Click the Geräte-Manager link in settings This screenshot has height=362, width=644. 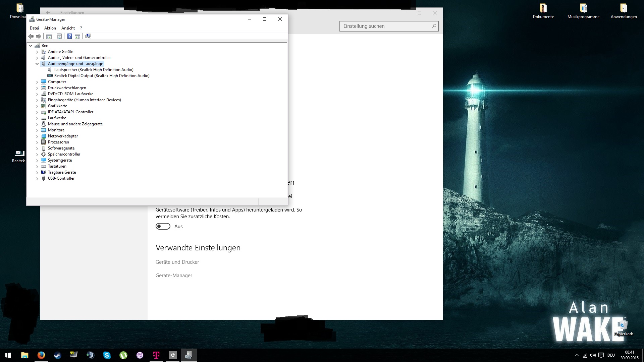pyautogui.click(x=174, y=276)
